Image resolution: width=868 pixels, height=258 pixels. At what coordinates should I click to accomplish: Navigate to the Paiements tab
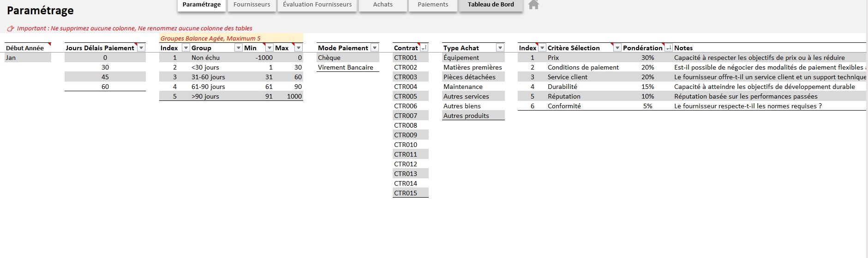pos(432,5)
